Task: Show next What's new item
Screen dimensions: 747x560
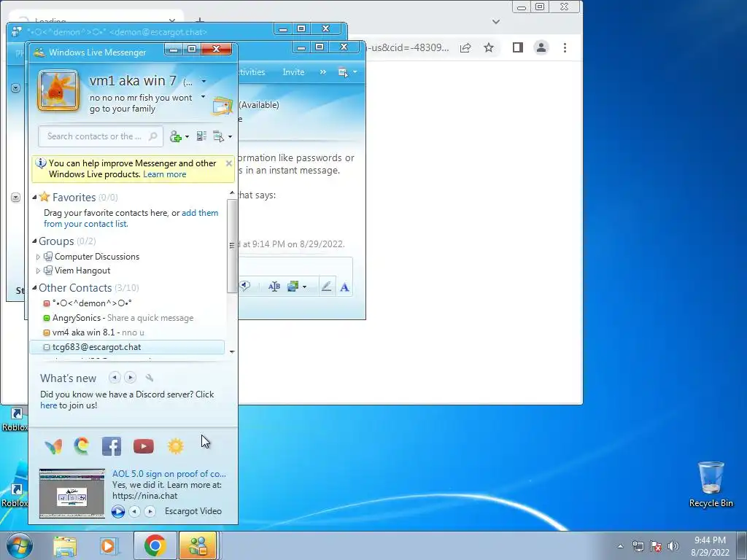Action: [x=130, y=378]
